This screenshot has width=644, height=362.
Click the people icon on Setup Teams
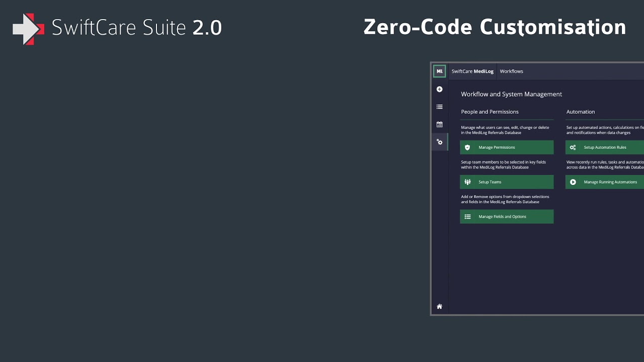(467, 182)
